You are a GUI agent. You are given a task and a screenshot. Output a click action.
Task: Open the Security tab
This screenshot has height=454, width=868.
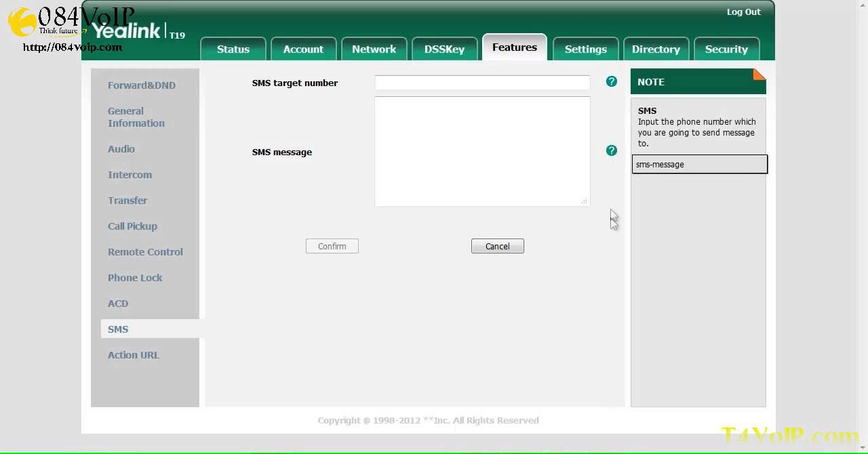coord(726,49)
